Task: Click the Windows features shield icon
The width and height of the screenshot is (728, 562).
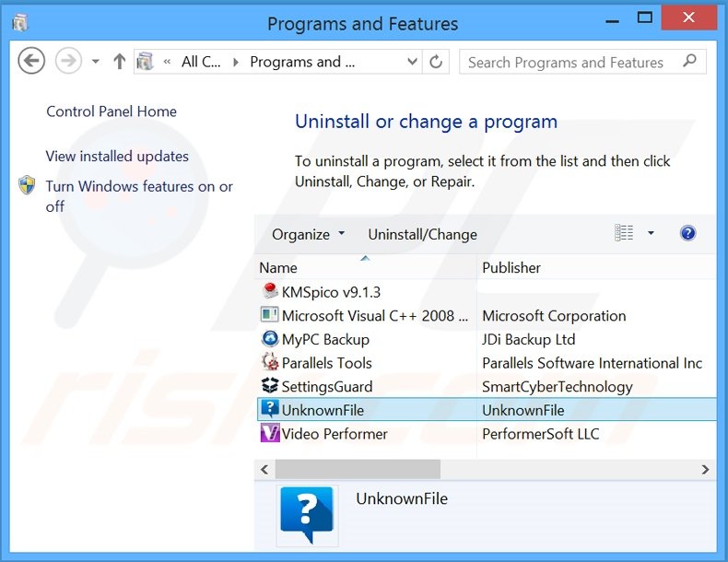Action: tap(27, 184)
